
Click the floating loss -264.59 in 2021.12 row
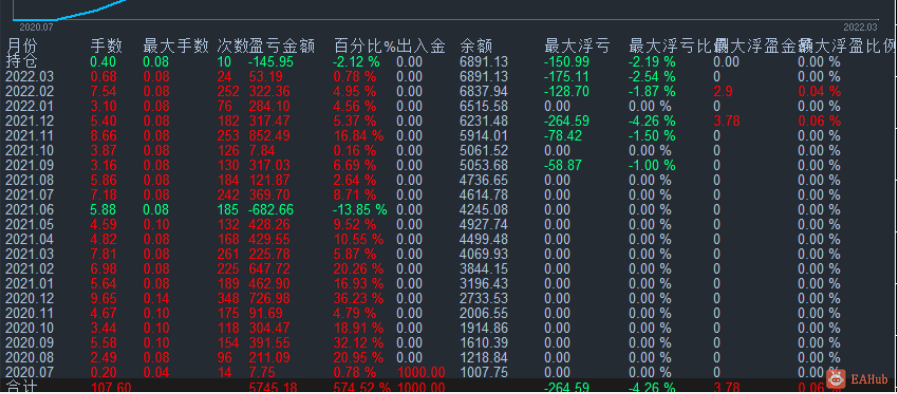(568, 121)
